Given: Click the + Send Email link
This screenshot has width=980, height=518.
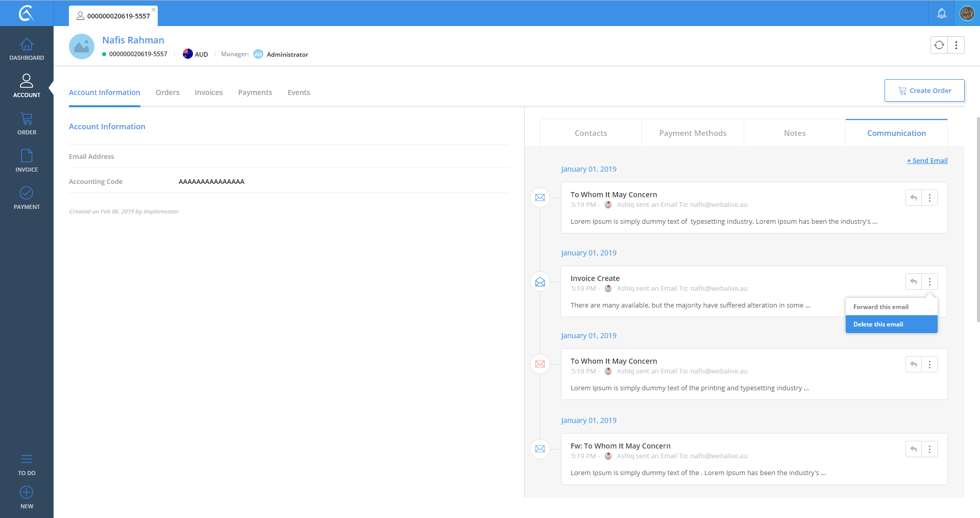Looking at the screenshot, I should click(x=927, y=161).
